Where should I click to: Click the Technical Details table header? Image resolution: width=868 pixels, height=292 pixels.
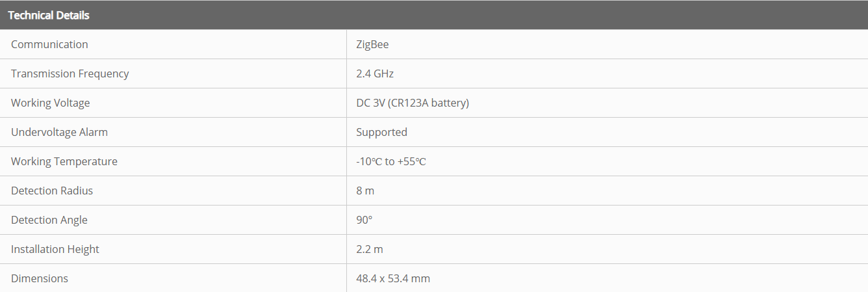49,15
